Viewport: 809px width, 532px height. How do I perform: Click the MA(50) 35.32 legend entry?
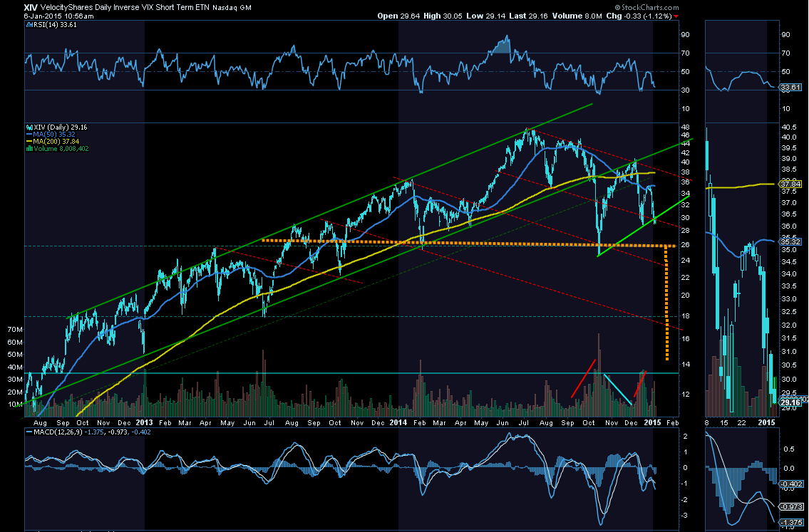[x=51, y=134]
